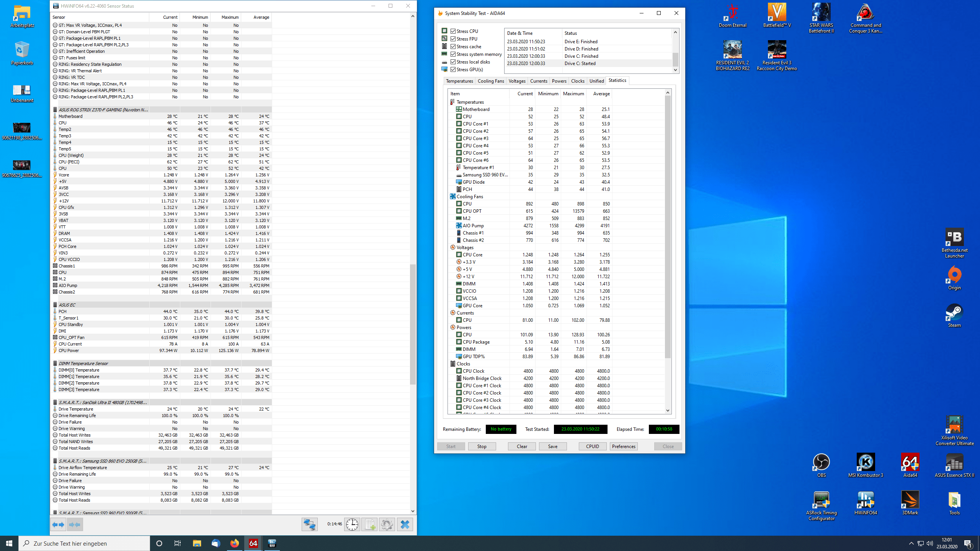980x551 pixels.
Task: Select the ASUS EC sensor group header
Action: click(x=67, y=305)
